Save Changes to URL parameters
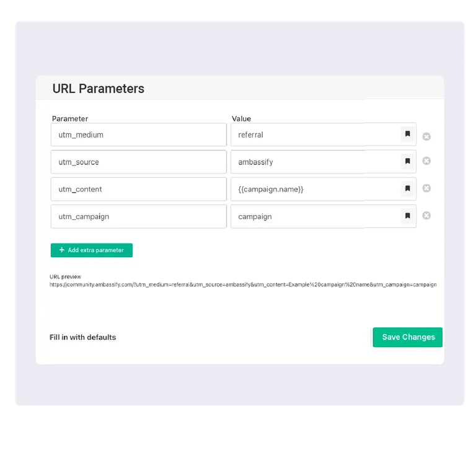 pyautogui.click(x=408, y=337)
